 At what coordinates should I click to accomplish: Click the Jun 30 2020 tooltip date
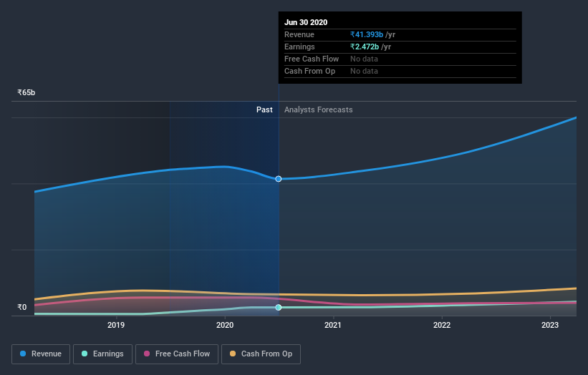pos(306,22)
